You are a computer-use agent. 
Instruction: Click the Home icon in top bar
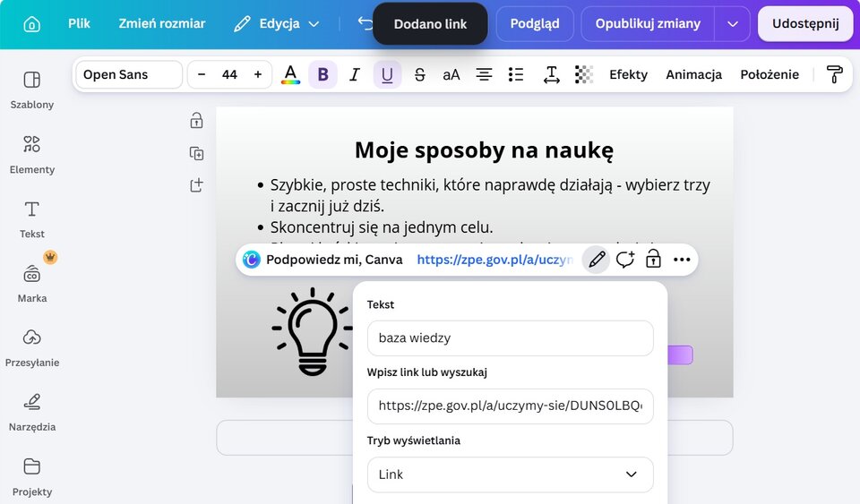coord(32,24)
